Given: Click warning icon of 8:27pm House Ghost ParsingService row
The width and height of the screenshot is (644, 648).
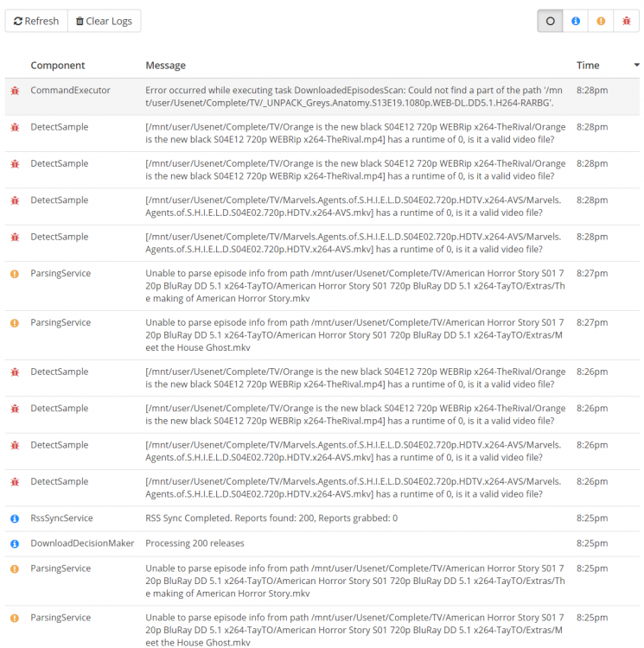Looking at the screenshot, I should [x=15, y=323].
